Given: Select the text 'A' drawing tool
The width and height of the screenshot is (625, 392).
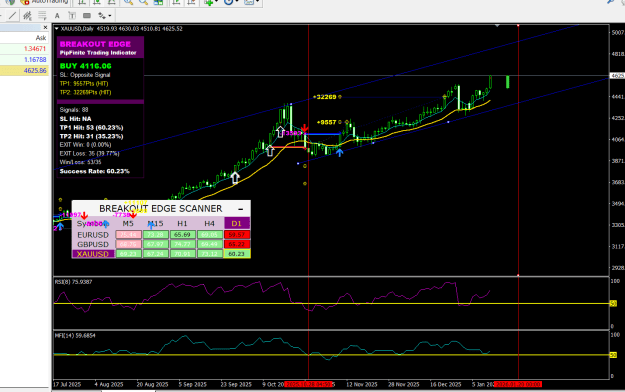Looking at the screenshot, I should pos(57,16).
